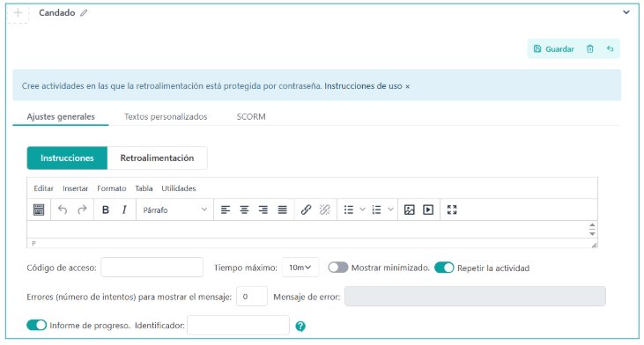Image resolution: width=644 pixels, height=345 pixels.
Task: Open the Párrafo format dropdown
Action: pos(174,209)
